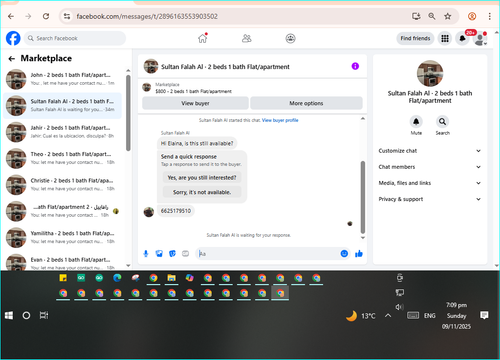Click Find friends button
The height and width of the screenshot is (360, 500).
click(415, 38)
